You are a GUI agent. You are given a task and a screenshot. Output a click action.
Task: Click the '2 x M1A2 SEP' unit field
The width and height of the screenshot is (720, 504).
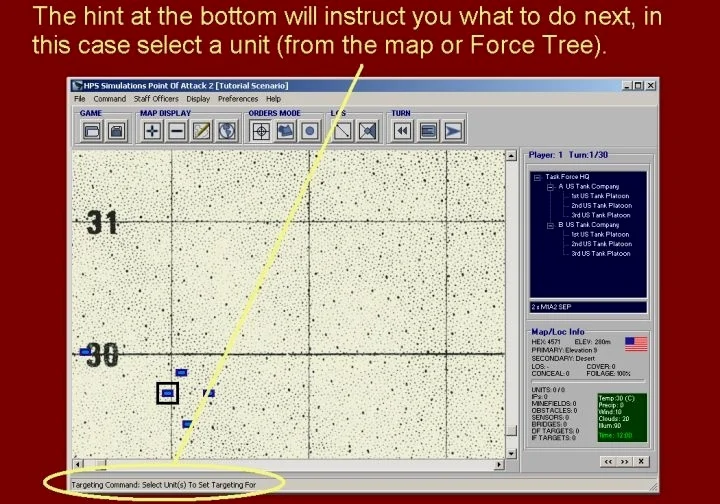[588, 307]
